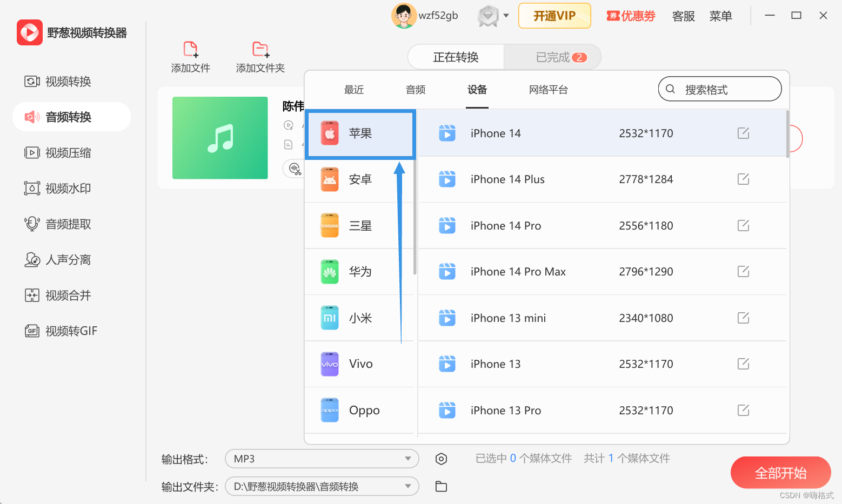Click the 野葱视频转换器 app logo
This screenshot has width=842, height=504.
pos(30,32)
